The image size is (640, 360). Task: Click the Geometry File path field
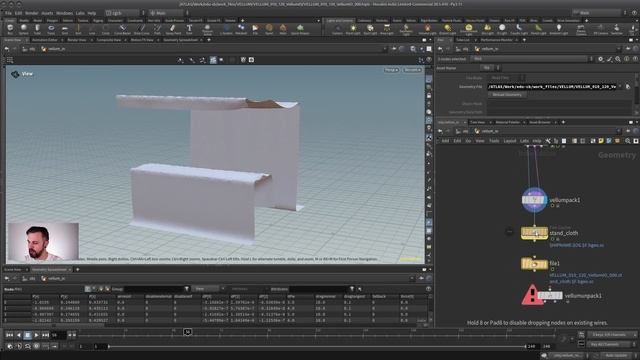[x=552, y=87]
